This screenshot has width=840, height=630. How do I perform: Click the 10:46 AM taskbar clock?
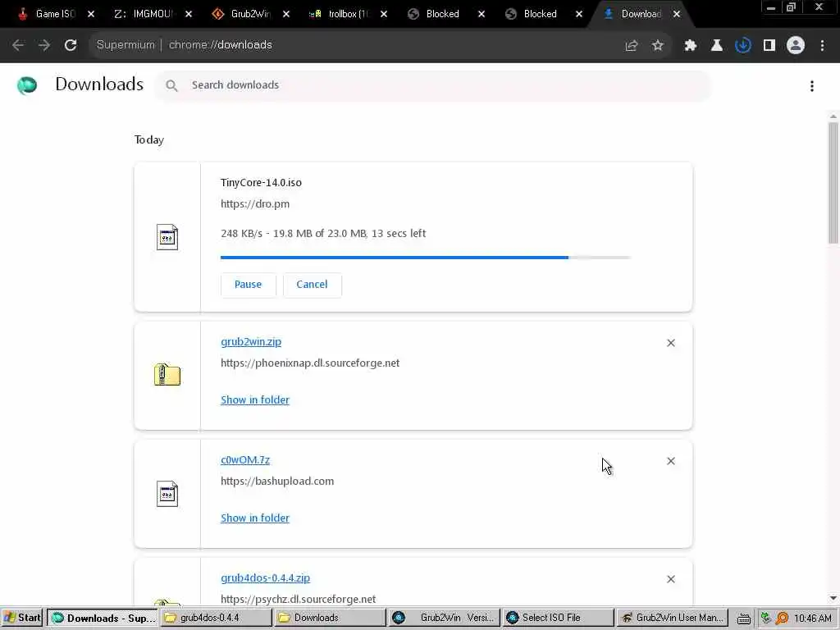click(812, 619)
